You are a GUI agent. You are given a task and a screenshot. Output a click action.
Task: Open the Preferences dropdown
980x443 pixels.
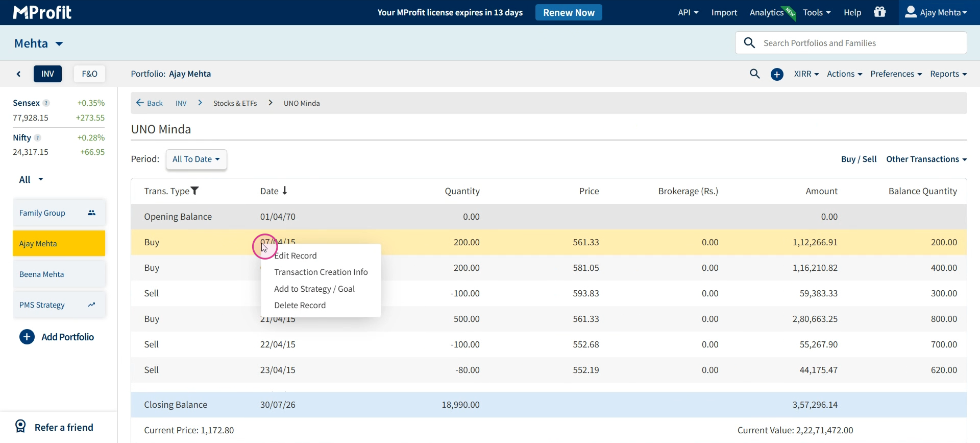(896, 74)
